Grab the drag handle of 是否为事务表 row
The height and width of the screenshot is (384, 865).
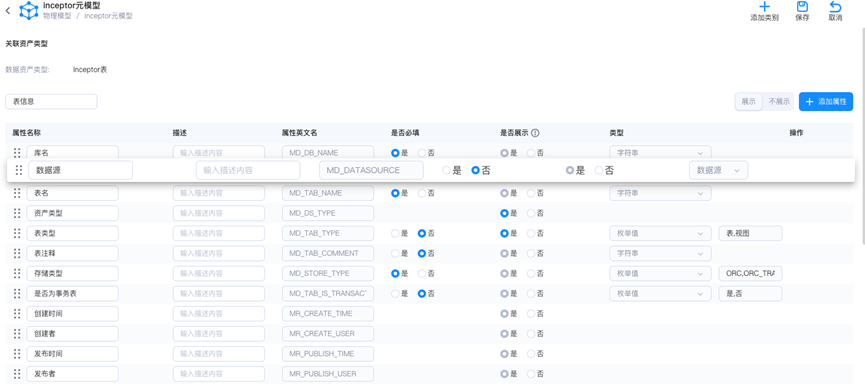click(17, 294)
